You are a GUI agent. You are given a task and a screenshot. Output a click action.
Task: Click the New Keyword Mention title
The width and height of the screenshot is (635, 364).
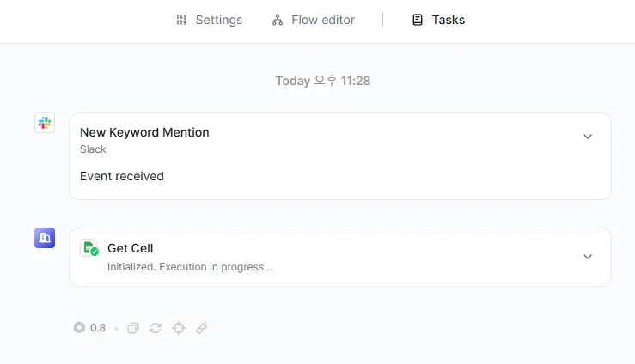(x=144, y=132)
